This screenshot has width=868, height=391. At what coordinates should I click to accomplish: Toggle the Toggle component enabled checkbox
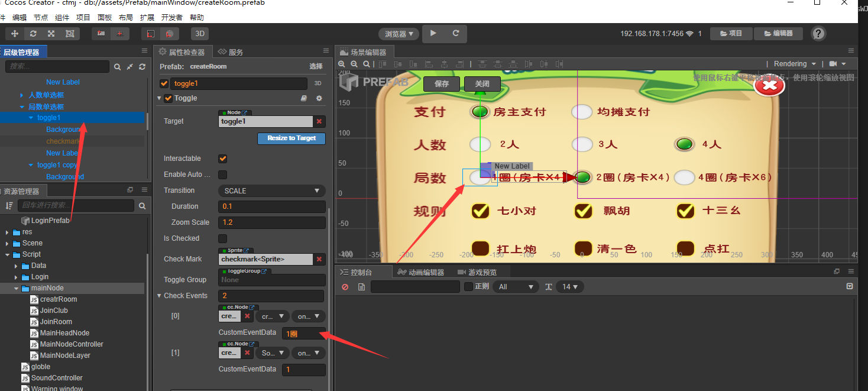(168, 98)
